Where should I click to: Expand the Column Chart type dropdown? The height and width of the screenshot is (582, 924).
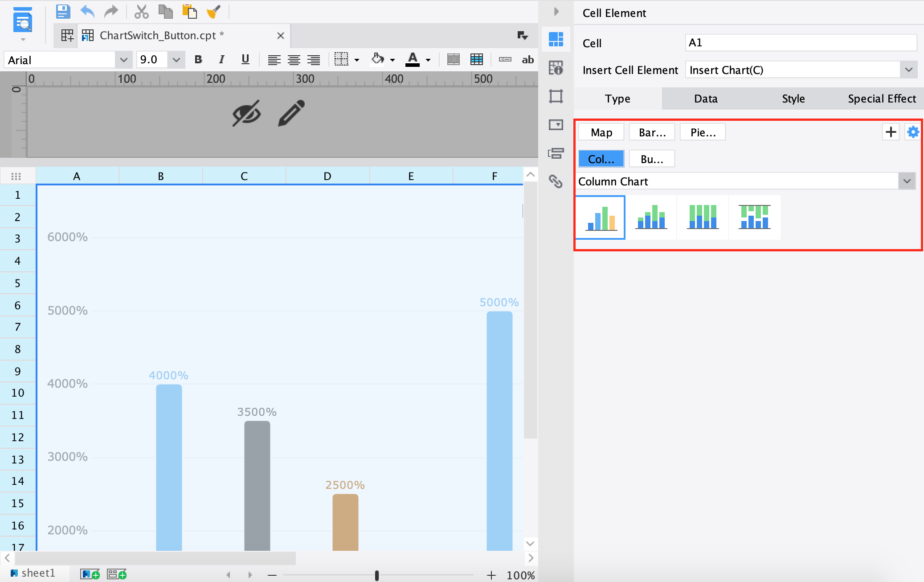pos(907,181)
